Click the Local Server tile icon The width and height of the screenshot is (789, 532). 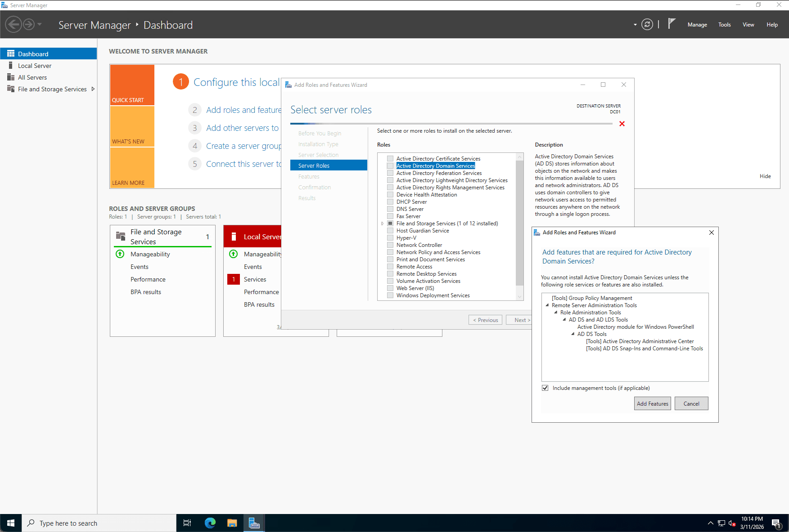234,237
